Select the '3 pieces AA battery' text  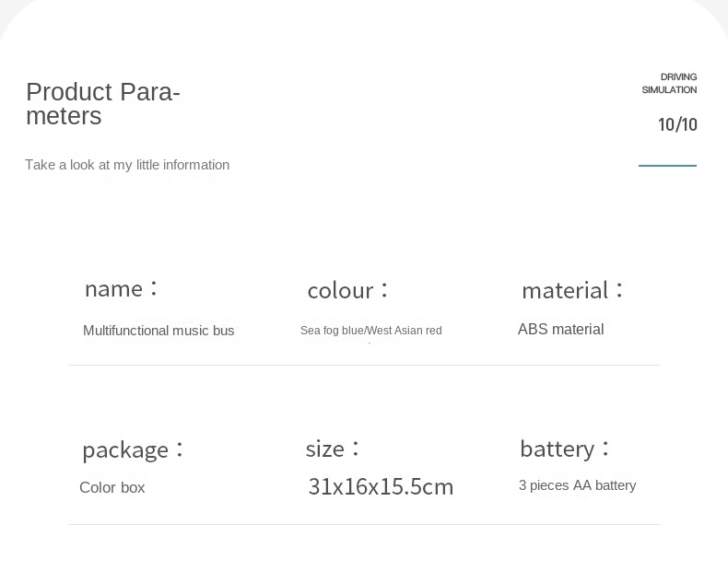[577, 485]
